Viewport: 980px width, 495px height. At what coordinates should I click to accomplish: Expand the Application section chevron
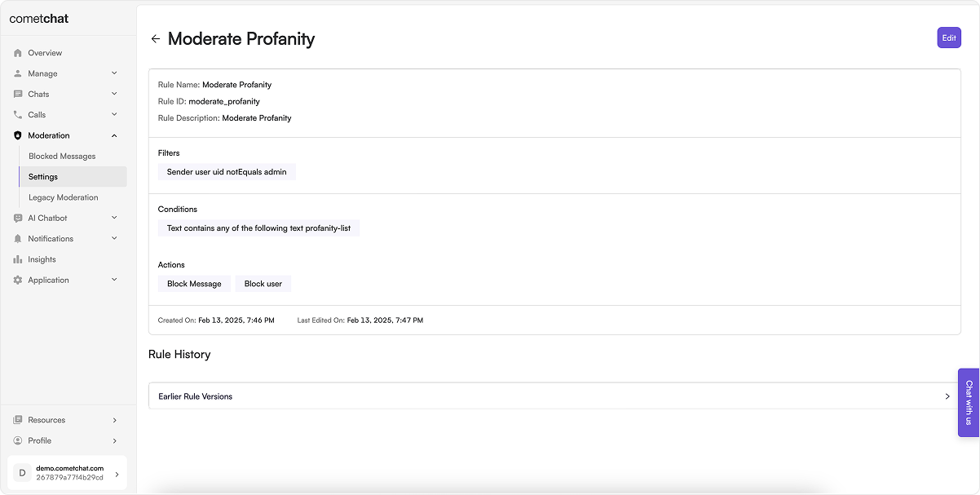click(x=114, y=280)
